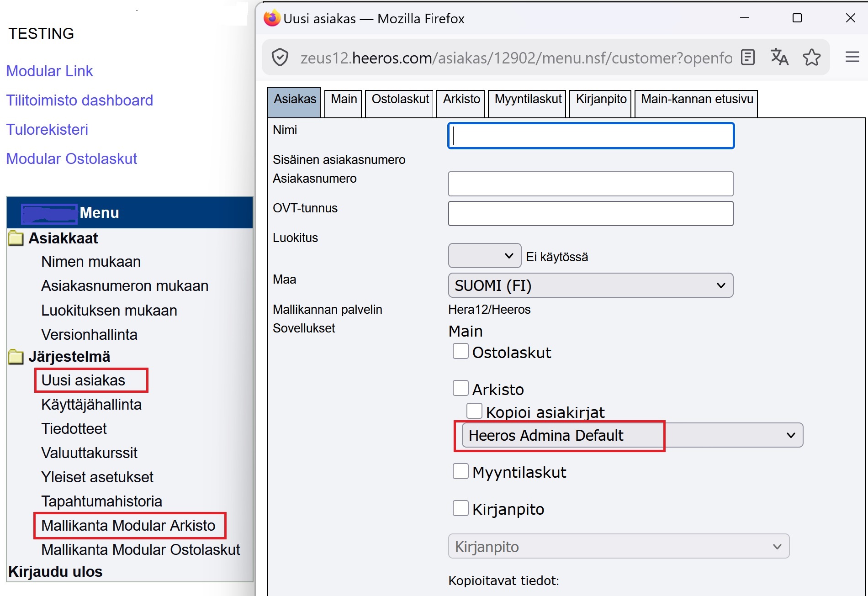Open Firefox hamburger application menu
This screenshot has height=596, width=868.
852,58
